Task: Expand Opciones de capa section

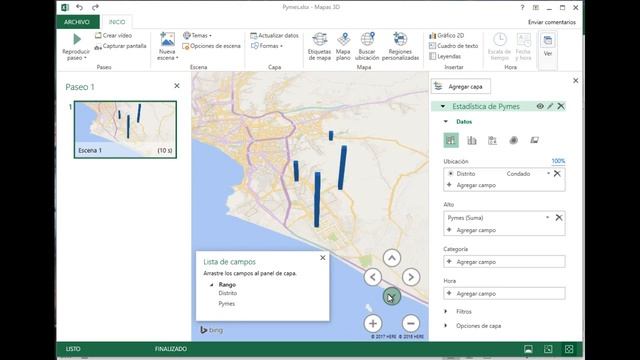Action: tap(446, 326)
